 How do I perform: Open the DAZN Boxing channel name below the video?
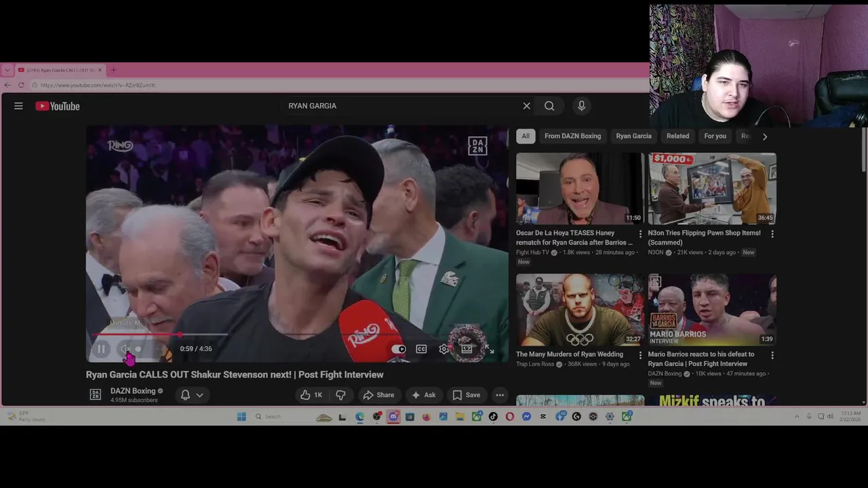[133, 391]
